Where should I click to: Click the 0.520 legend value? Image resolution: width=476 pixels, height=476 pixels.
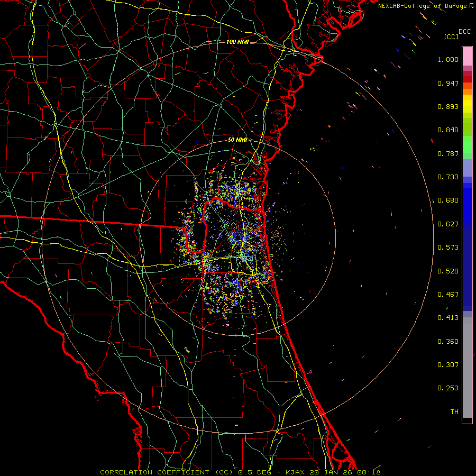(448, 271)
